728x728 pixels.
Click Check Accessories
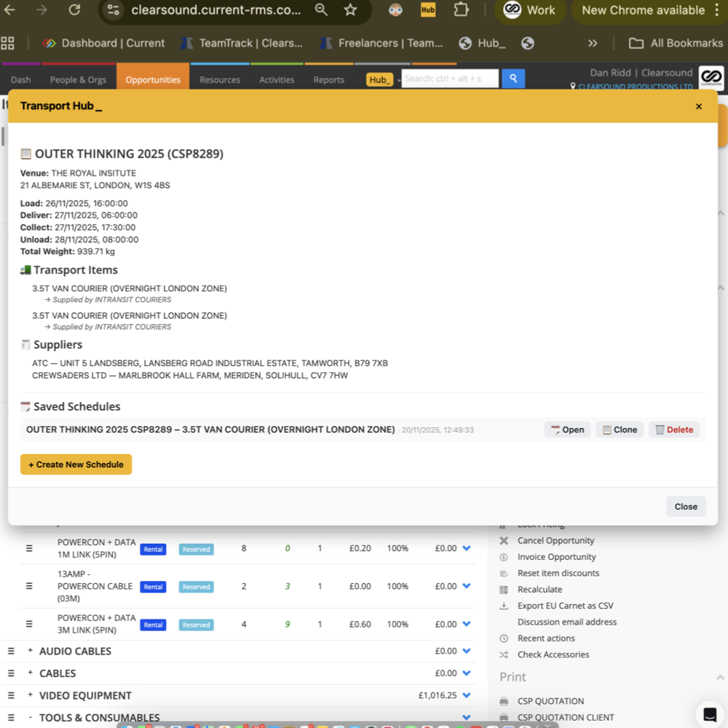[553, 654]
